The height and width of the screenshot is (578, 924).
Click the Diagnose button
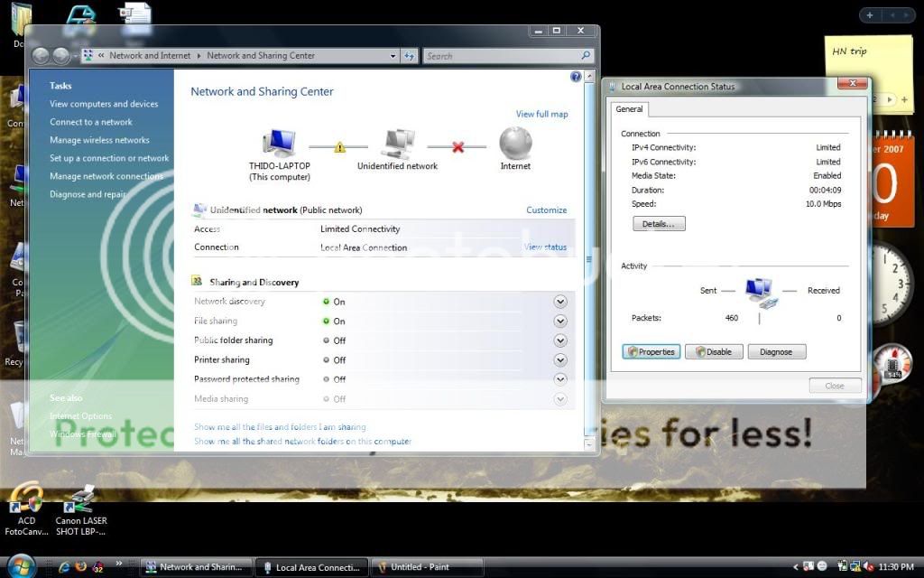click(x=777, y=351)
